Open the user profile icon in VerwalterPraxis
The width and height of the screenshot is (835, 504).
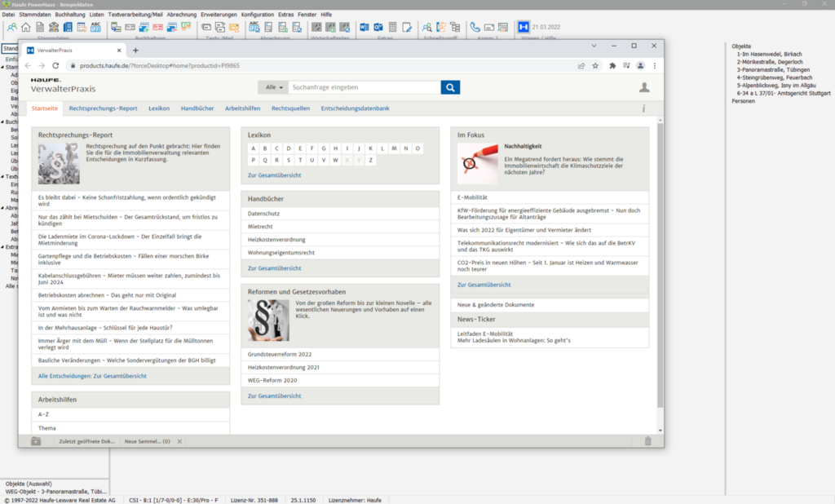click(644, 87)
